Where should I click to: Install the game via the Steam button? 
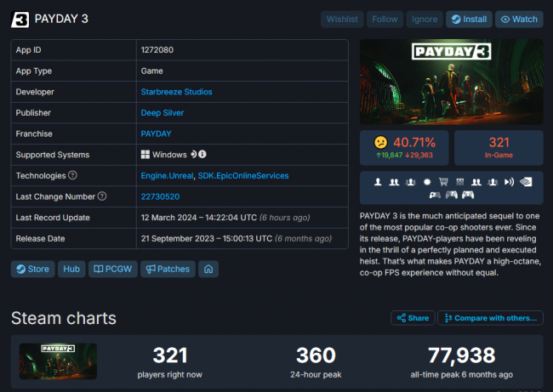pyautogui.click(x=469, y=20)
